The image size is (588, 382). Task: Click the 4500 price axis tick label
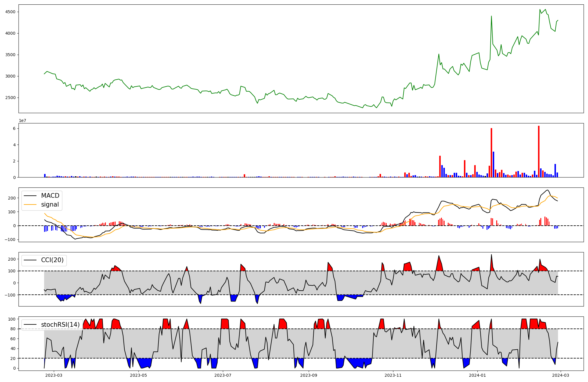click(10, 12)
